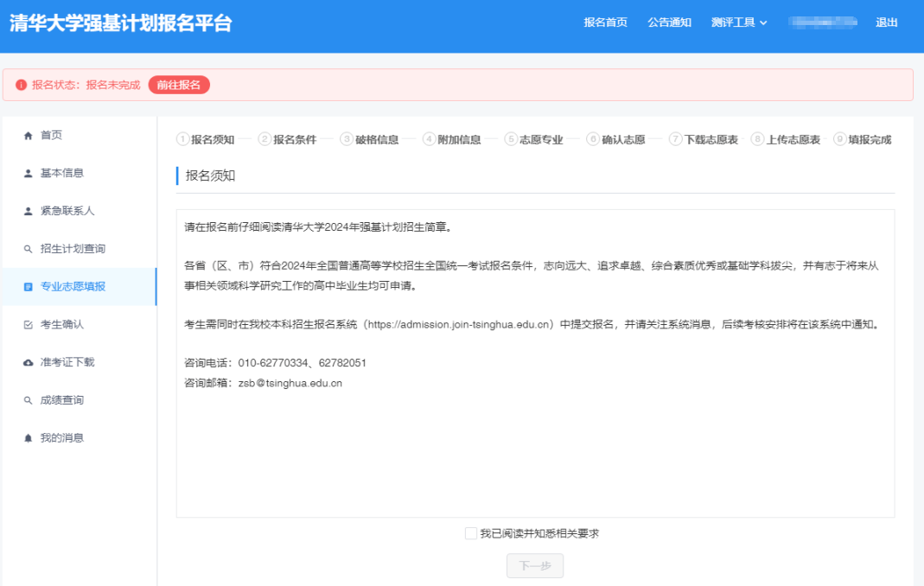Click the 下一步 button
924x586 pixels.
pyautogui.click(x=534, y=565)
